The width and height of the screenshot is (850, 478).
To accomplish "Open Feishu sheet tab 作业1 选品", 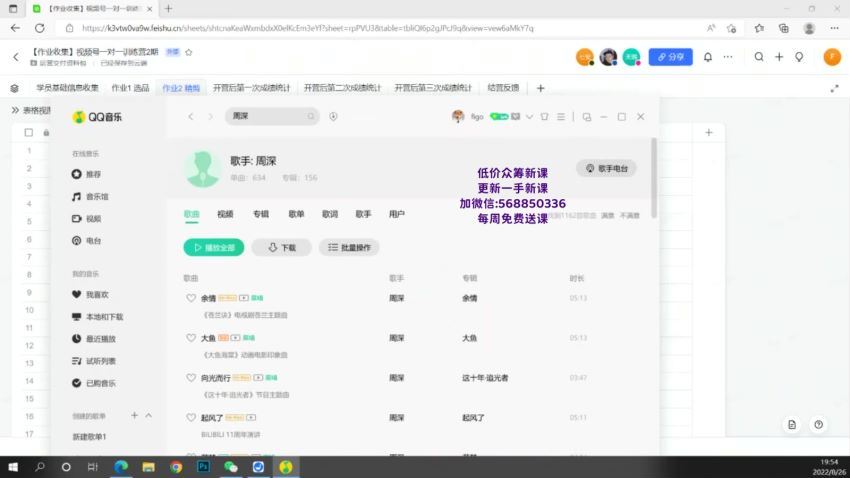I will click(x=130, y=88).
